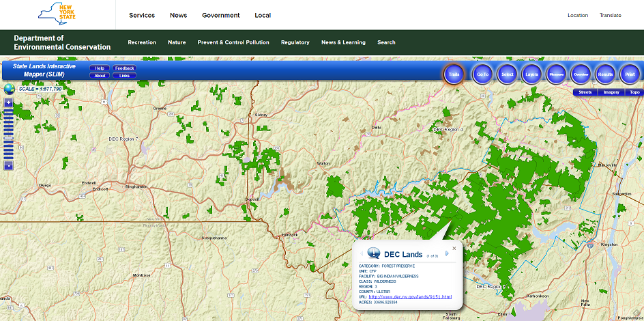Click the Walton town label on the map

323,164
